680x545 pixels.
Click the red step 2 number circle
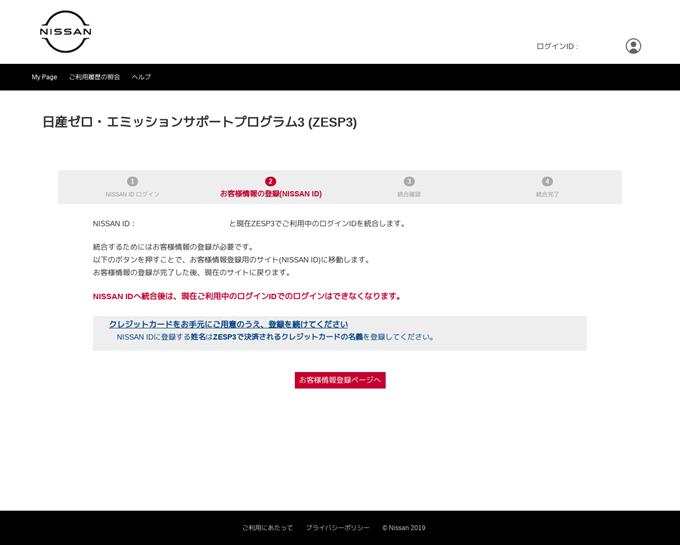[x=270, y=181]
